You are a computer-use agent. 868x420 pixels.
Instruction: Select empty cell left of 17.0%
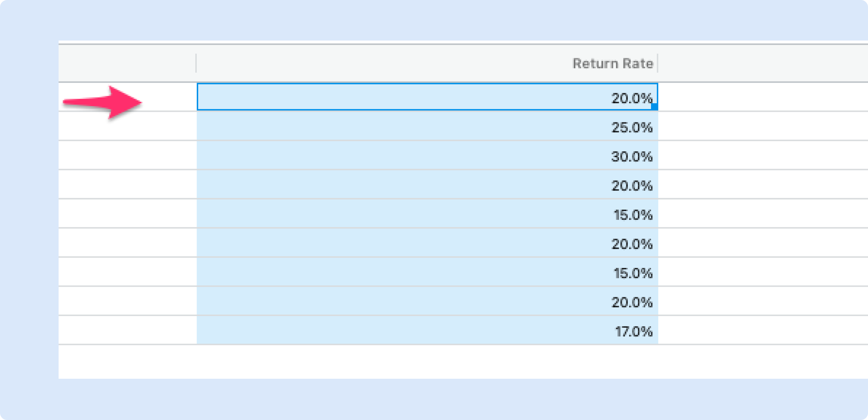pos(127,331)
